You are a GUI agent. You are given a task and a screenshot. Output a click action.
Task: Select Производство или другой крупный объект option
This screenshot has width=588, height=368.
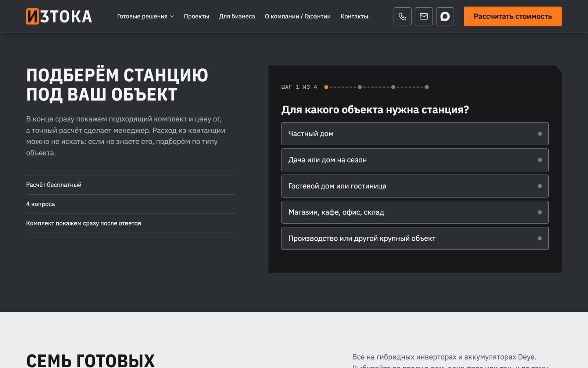coord(415,238)
